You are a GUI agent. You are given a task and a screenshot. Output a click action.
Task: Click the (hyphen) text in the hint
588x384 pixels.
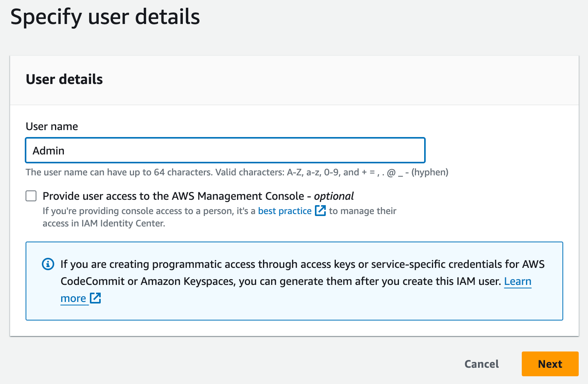[430, 172]
